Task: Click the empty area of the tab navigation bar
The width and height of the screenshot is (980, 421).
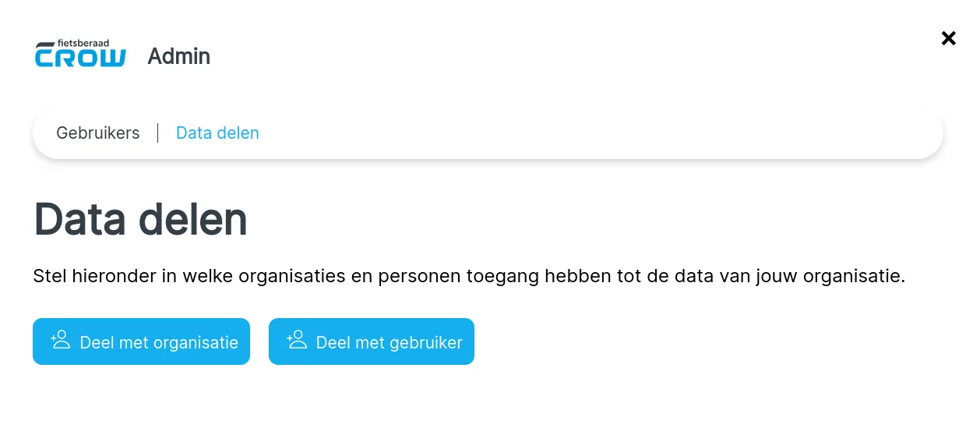Action: [x=592, y=133]
